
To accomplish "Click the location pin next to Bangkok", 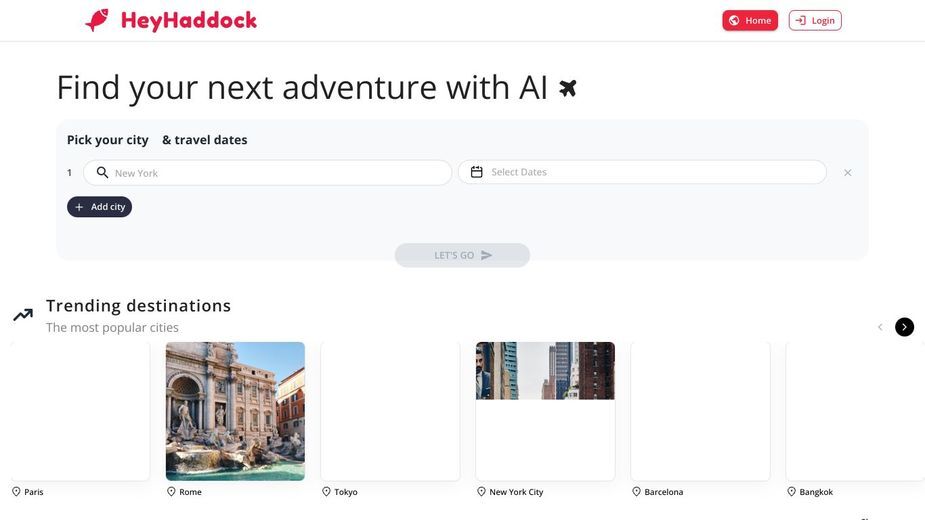I will [x=792, y=492].
